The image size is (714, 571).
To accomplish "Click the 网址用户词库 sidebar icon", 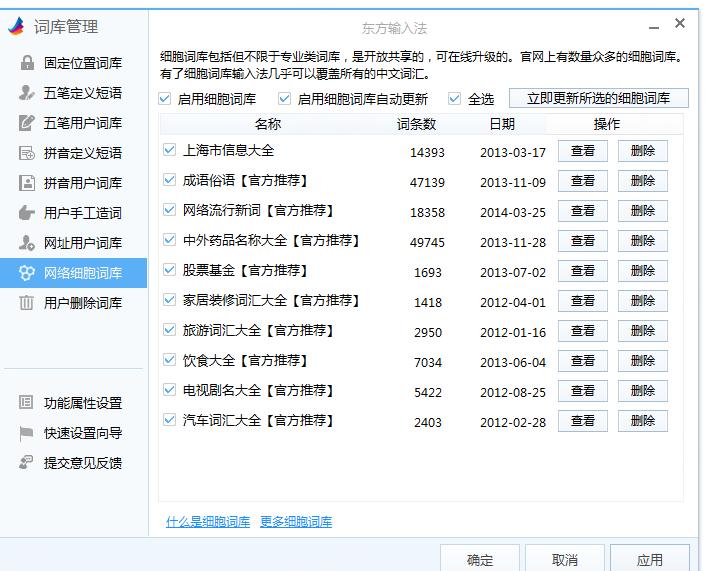I will click(x=27, y=243).
